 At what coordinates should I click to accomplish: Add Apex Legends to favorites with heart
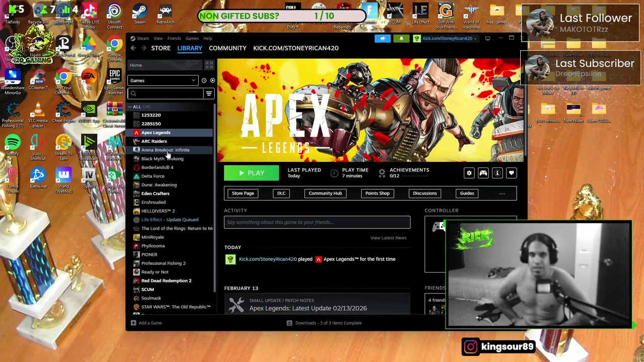(x=511, y=173)
